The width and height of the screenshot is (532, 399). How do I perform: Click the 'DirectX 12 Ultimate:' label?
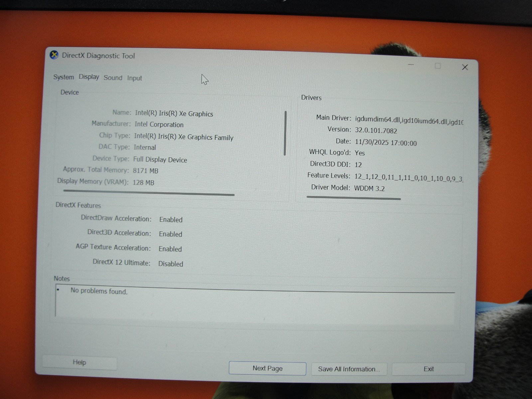(121, 262)
